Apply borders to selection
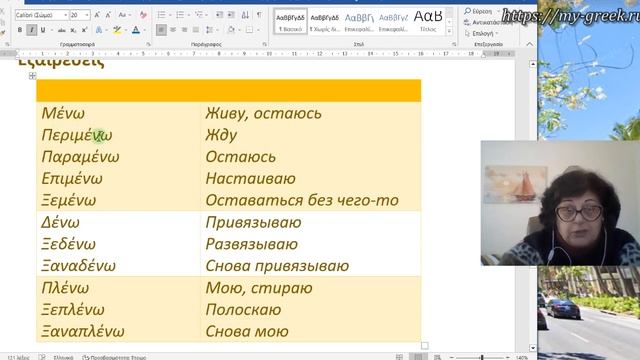Viewport: 640px width, 360px height. (x=249, y=30)
